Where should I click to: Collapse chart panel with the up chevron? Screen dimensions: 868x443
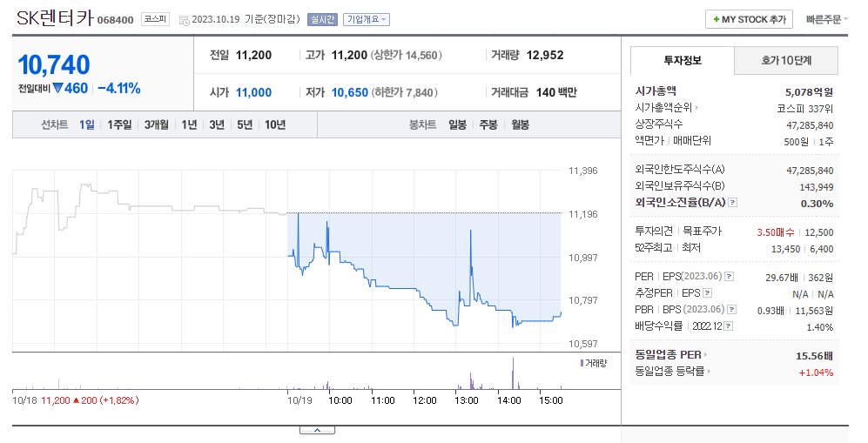[317, 430]
